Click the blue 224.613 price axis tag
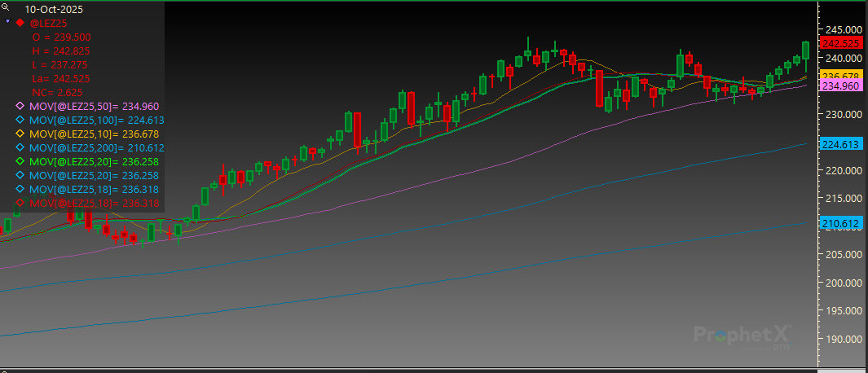 [842, 143]
